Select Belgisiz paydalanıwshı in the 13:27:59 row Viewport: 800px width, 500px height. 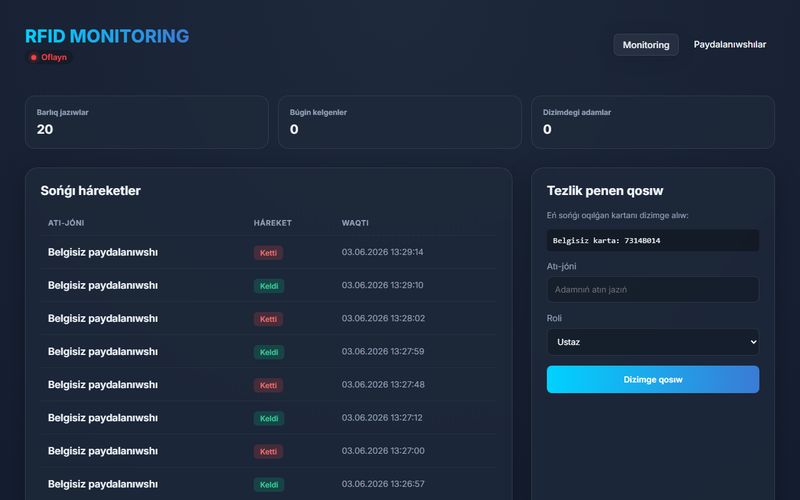click(x=103, y=352)
